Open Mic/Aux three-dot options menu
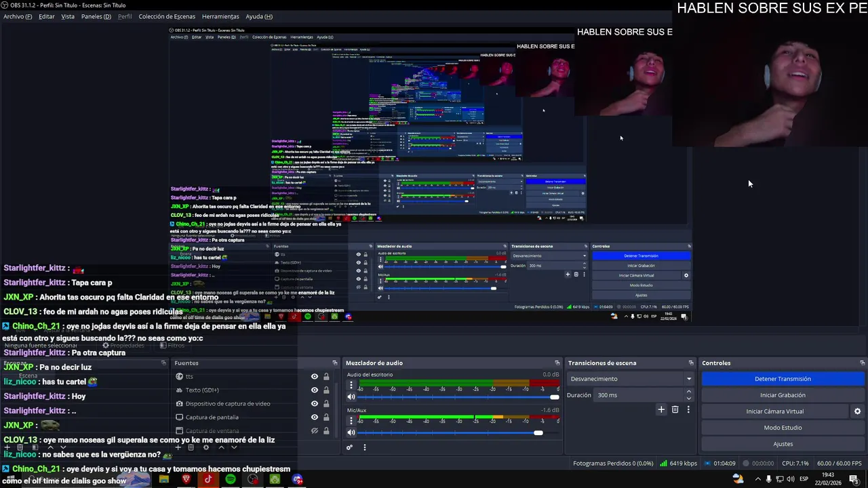The width and height of the screenshot is (868, 488). 351,420
